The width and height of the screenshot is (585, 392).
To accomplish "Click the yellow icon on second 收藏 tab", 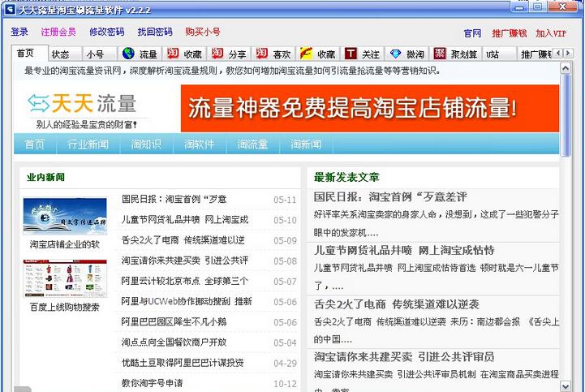I will point(306,54).
